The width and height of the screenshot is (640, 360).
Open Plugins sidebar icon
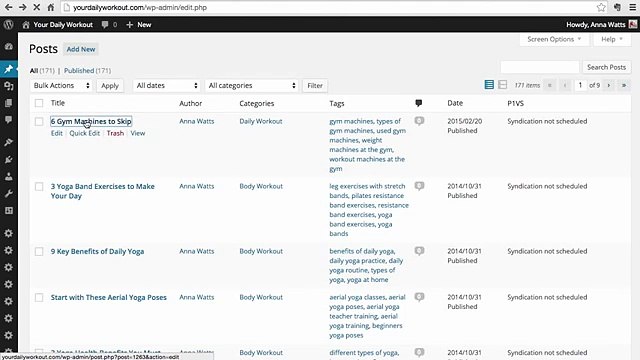9,159
